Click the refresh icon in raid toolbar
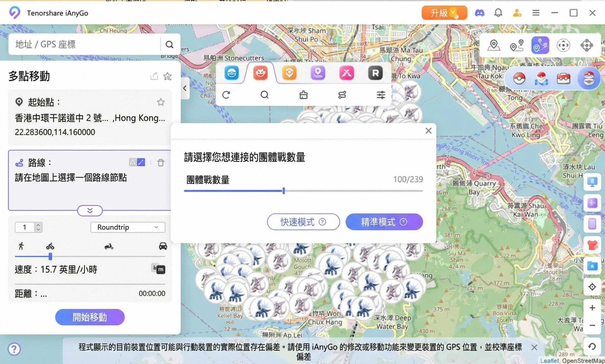 (226, 95)
